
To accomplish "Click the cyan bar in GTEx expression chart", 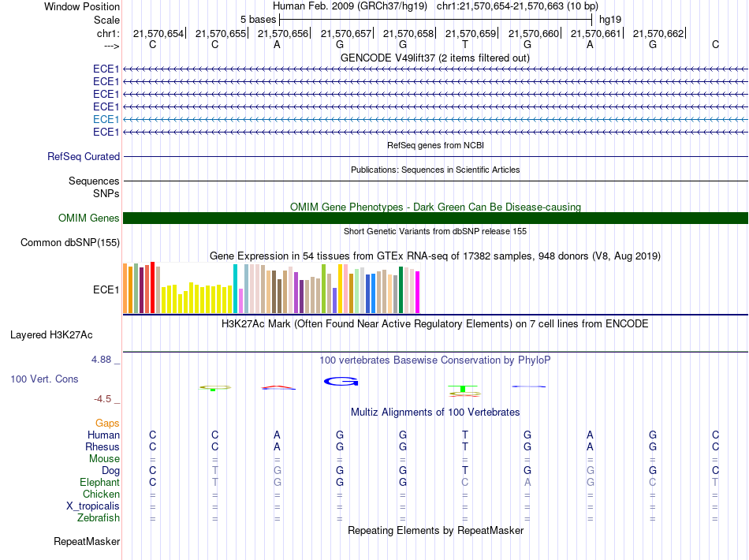I will [x=235, y=289].
